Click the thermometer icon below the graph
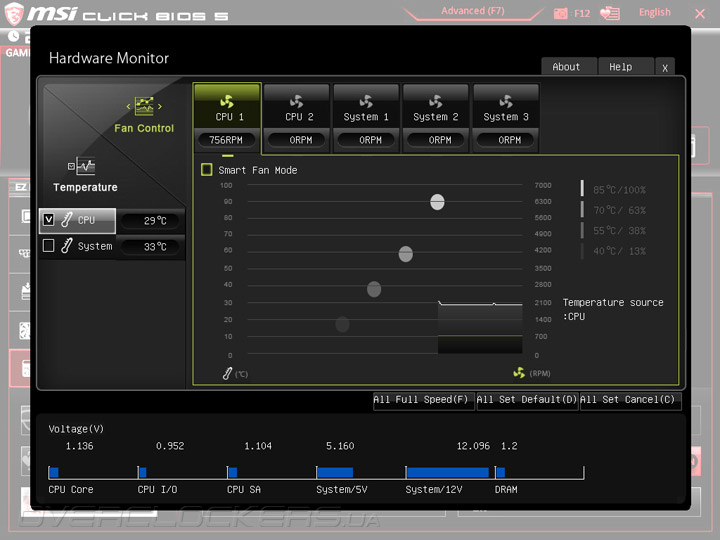720x540 pixels. click(x=227, y=374)
